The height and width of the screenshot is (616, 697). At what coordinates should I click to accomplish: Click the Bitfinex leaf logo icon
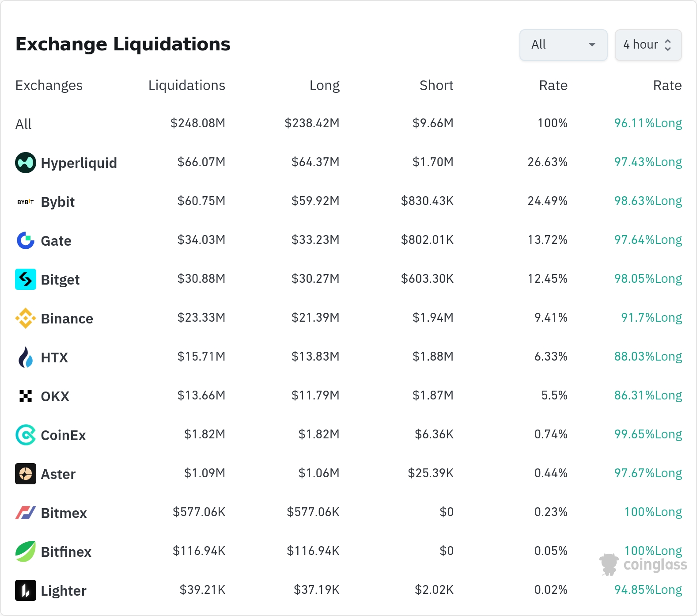26,551
